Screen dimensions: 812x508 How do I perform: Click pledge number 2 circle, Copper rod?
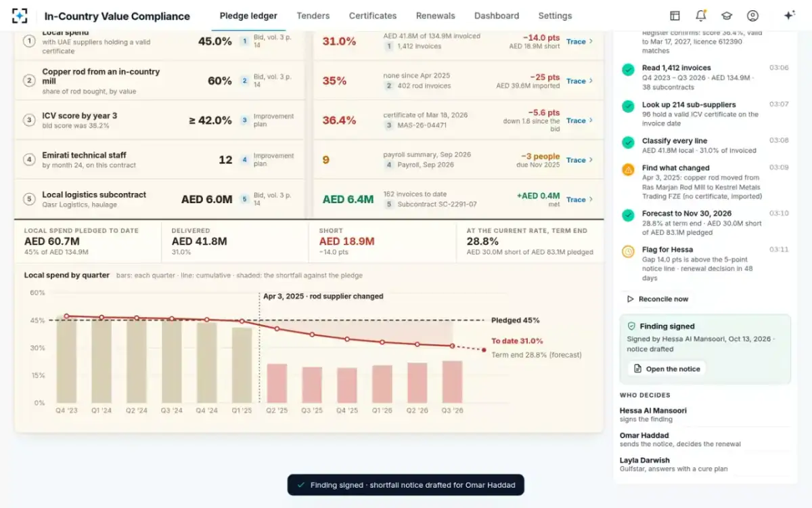coord(29,81)
